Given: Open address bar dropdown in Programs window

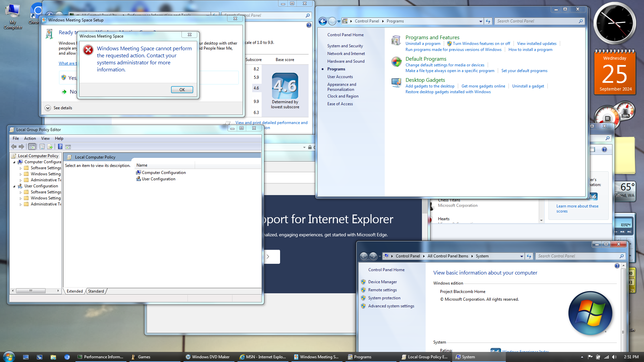Looking at the screenshot, I should coord(481,21).
